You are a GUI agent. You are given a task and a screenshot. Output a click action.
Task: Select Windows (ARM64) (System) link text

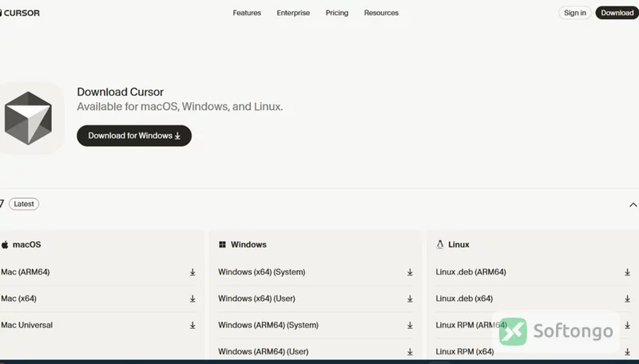[268, 325]
